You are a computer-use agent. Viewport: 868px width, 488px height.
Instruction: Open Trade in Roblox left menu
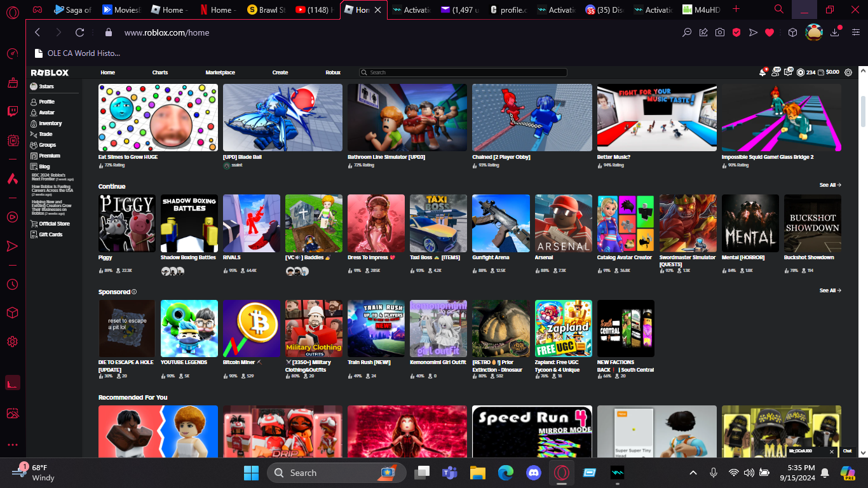[x=45, y=134]
